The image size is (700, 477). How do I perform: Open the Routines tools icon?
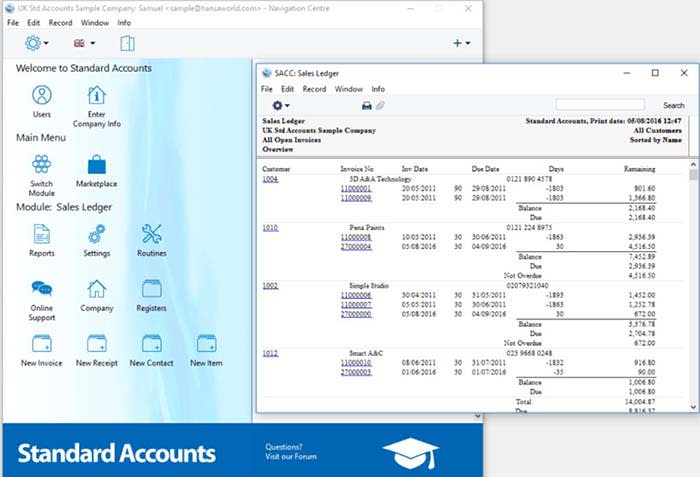[152, 235]
